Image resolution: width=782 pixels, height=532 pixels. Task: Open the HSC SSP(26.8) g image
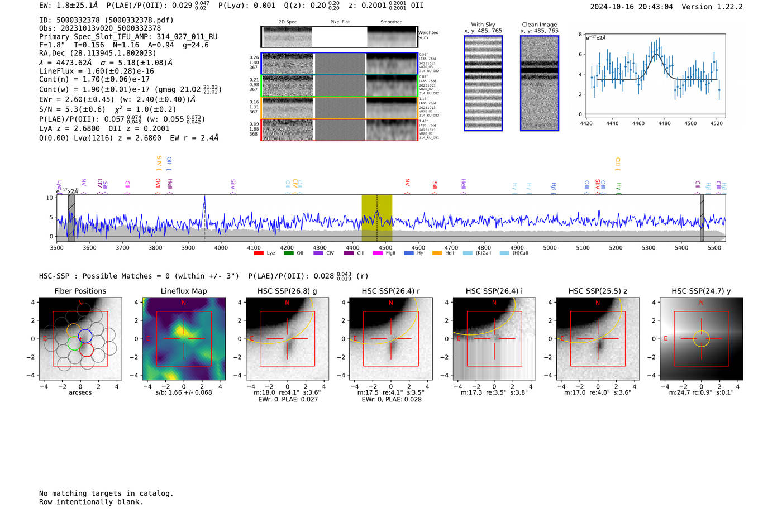(x=287, y=339)
